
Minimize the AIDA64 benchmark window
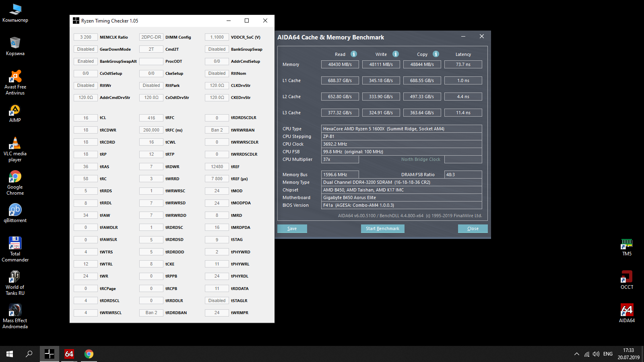click(x=463, y=36)
